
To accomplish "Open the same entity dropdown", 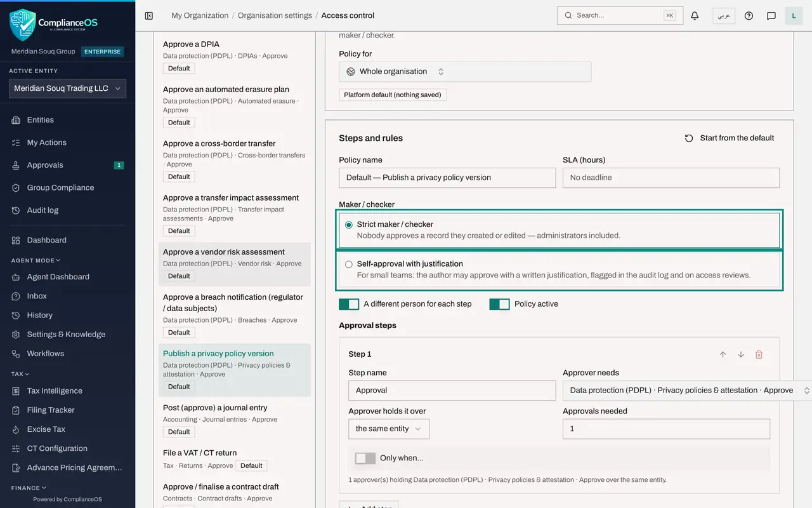I will (389, 429).
